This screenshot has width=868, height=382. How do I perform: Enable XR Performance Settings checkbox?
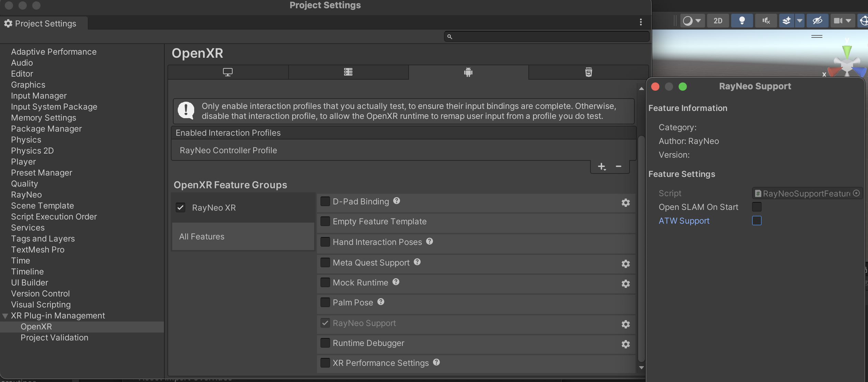coord(325,363)
